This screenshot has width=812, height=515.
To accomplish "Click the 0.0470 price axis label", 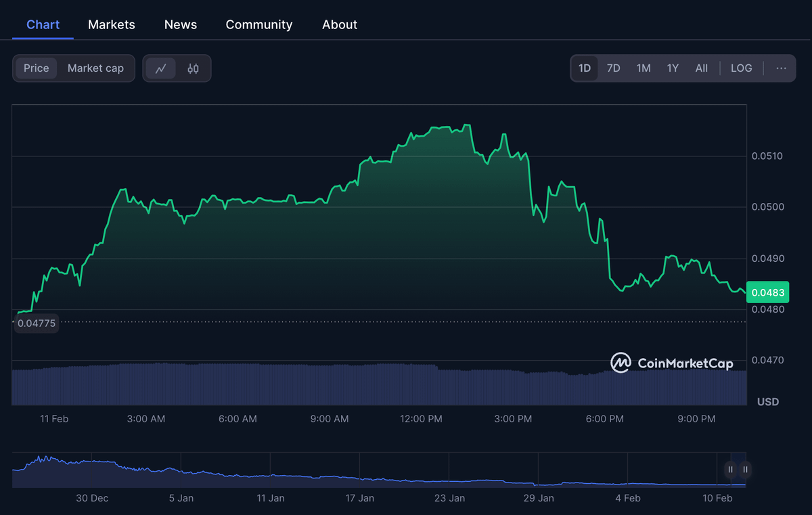I will pyautogui.click(x=768, y=361).
